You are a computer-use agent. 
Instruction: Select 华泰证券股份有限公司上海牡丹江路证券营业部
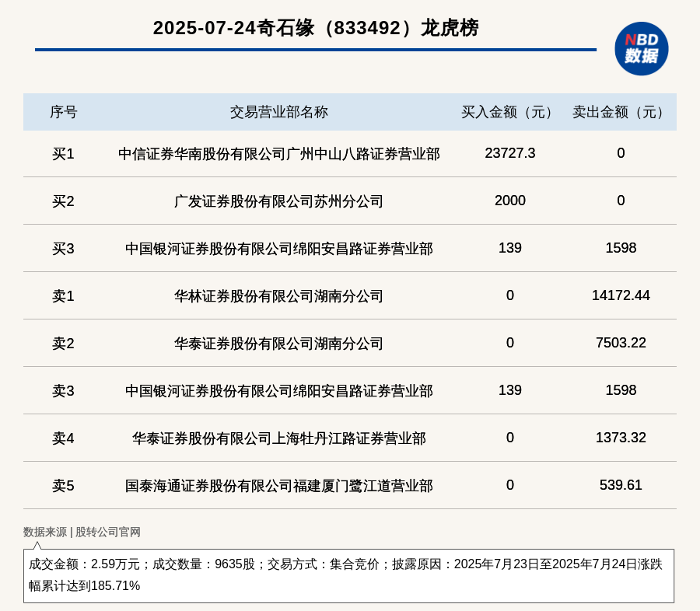pyautogui.click(x=279, y=438)
